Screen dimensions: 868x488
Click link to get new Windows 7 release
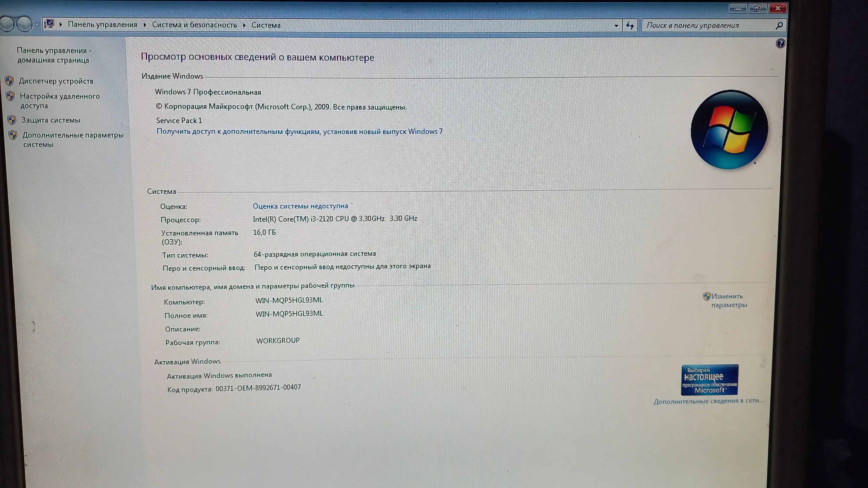(x=299, y=131)
